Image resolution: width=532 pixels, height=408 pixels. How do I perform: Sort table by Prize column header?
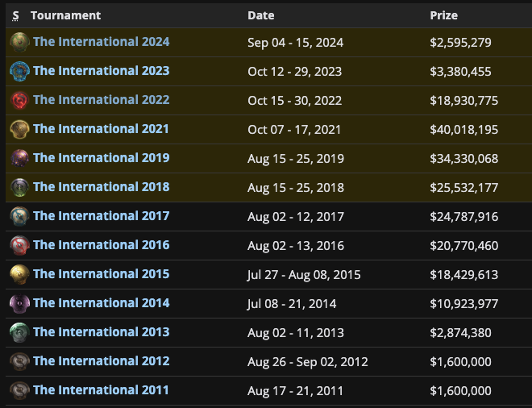click(x=445, y=15)
